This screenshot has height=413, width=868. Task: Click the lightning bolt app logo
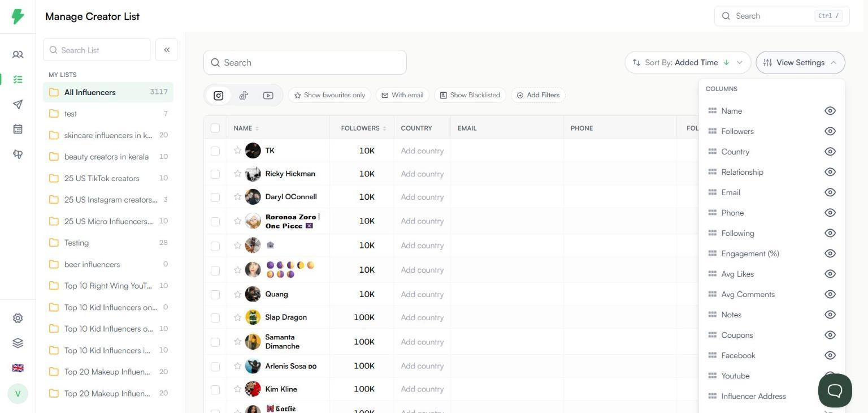[18, 16]
